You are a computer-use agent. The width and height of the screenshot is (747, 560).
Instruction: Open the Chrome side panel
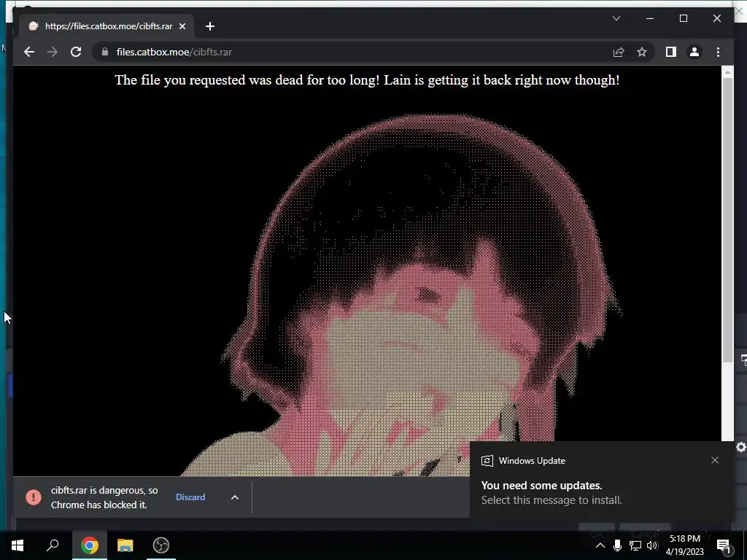pyautogui.click(x=671, y=52)
